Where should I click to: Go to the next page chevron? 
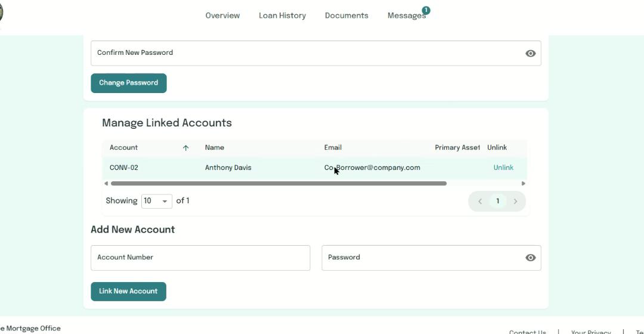click(x=515, y=202)
